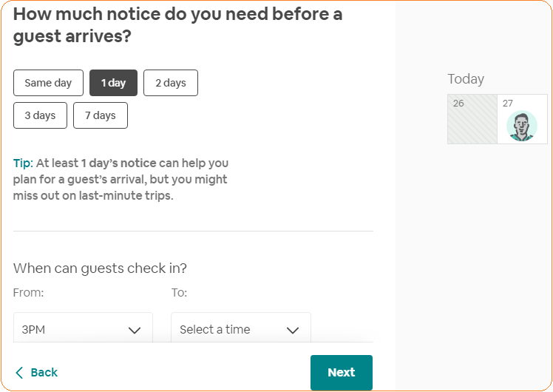
Task: Click the Tip text about 1 day's notice
Action: (122, 179)
